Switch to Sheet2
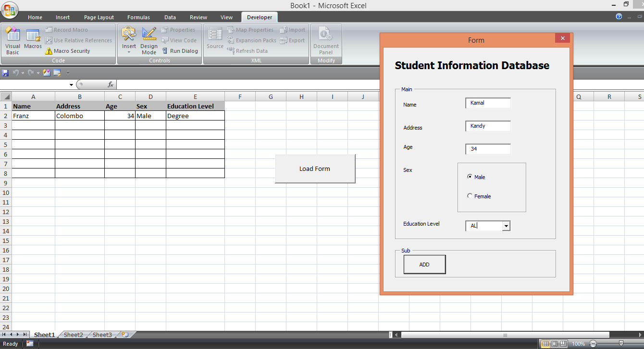Screen dimensions: 644x349 tap(73, 335)
